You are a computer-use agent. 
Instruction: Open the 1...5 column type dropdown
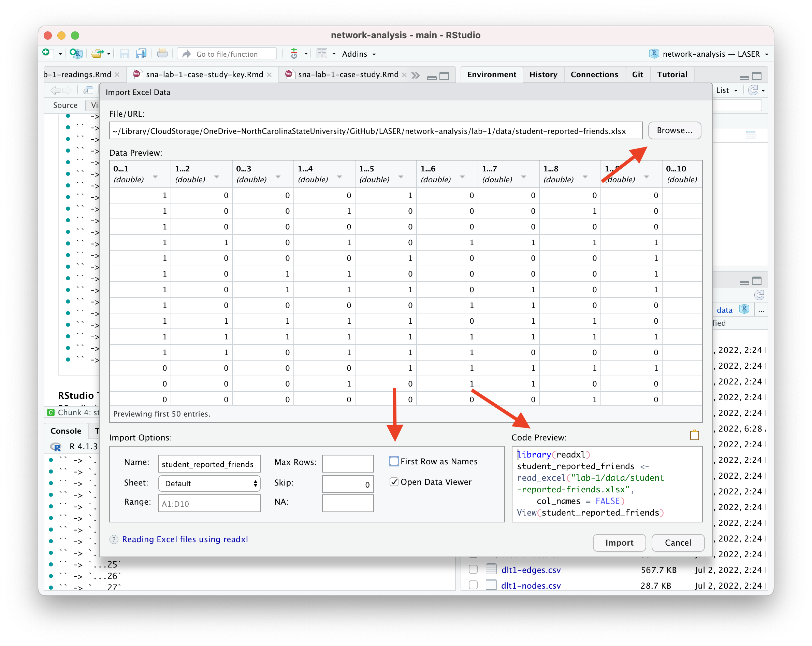[x=401, y=177]
